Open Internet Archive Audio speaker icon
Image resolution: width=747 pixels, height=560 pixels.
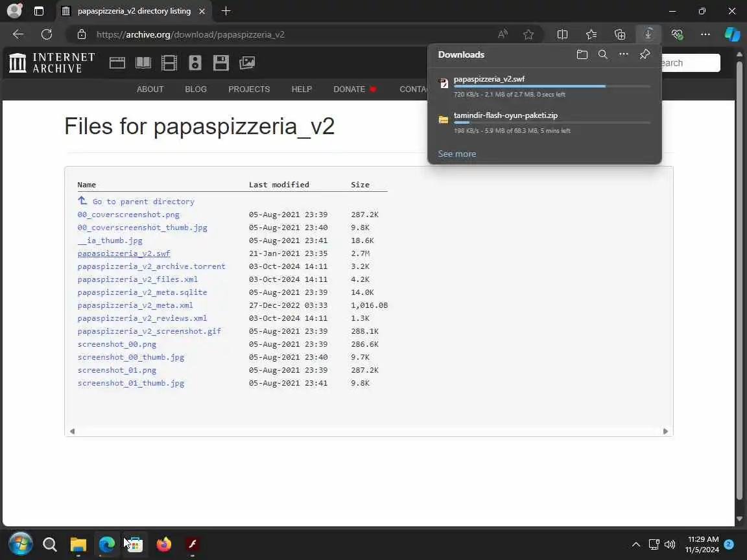coord(195,63)
